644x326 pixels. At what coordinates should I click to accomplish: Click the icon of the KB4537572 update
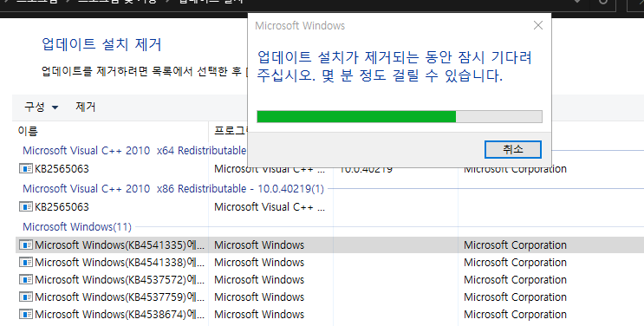coord(26,279)
